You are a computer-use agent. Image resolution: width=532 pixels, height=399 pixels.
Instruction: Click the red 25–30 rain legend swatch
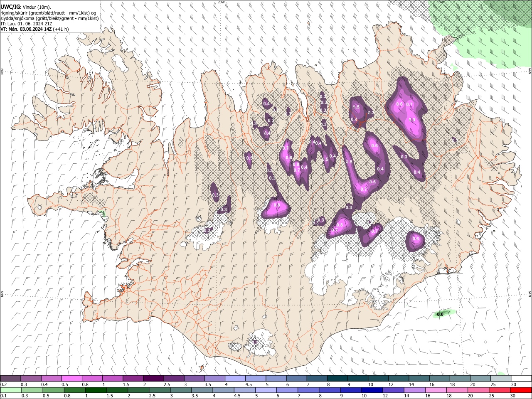coord(499,390)
